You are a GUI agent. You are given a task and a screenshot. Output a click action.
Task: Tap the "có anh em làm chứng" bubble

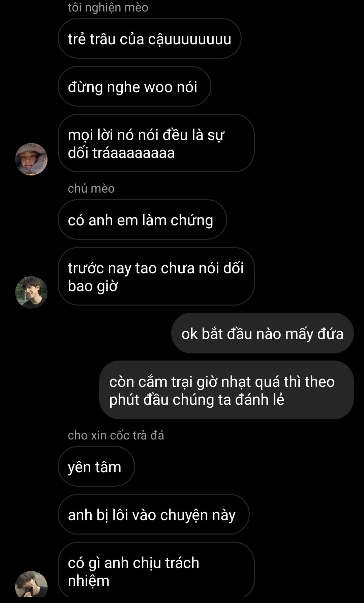(x=142, y=220)
